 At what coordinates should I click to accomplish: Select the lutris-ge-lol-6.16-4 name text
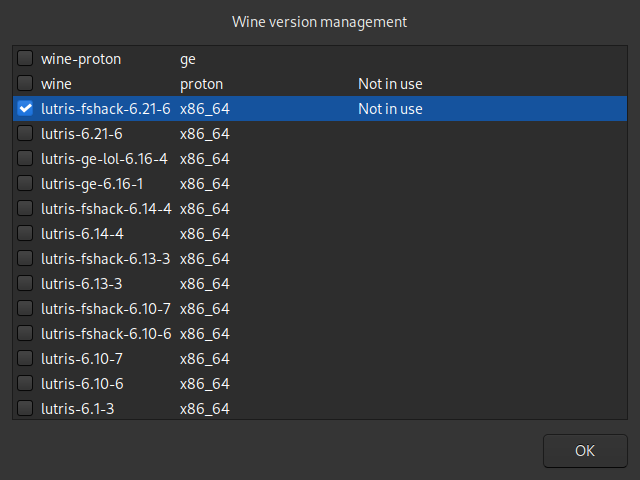(x=104, y=159)
